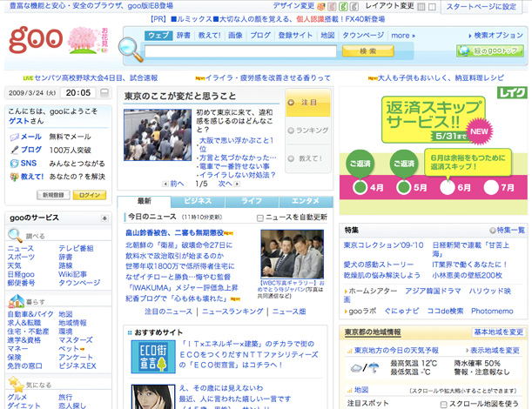Select the 辞書 search tab
The width and height of the screenshot is (532, 409).
pyautogui.click(x=184, y=36)
